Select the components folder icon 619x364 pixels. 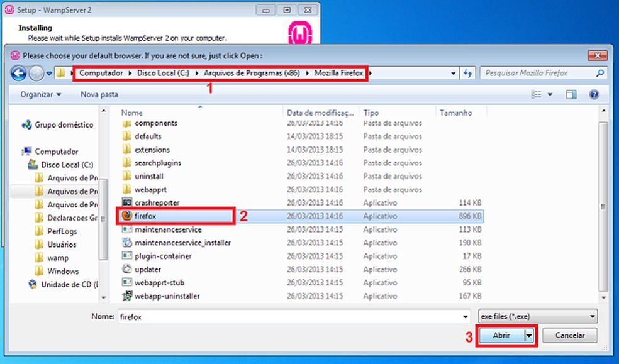(x=126, y=123)
